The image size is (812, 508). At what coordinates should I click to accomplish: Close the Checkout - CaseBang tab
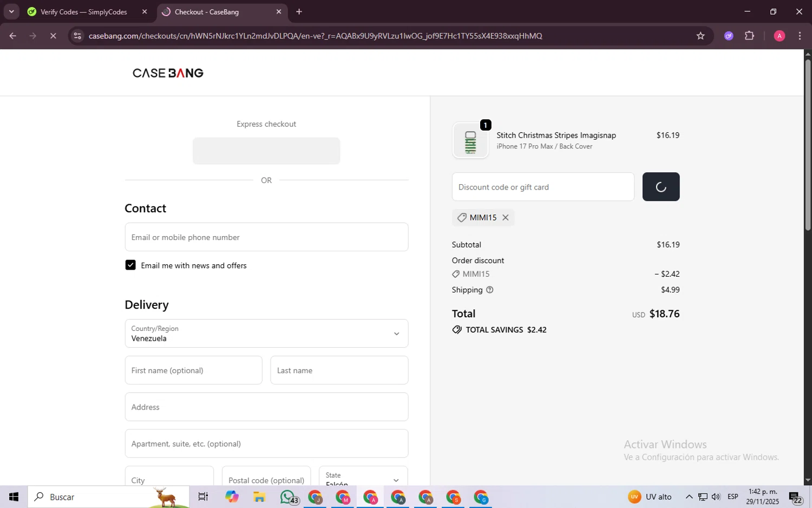click(x=279, y=12)
